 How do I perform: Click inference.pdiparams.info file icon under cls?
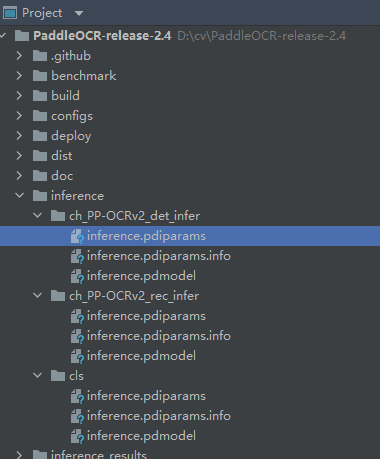pos(77,416)
